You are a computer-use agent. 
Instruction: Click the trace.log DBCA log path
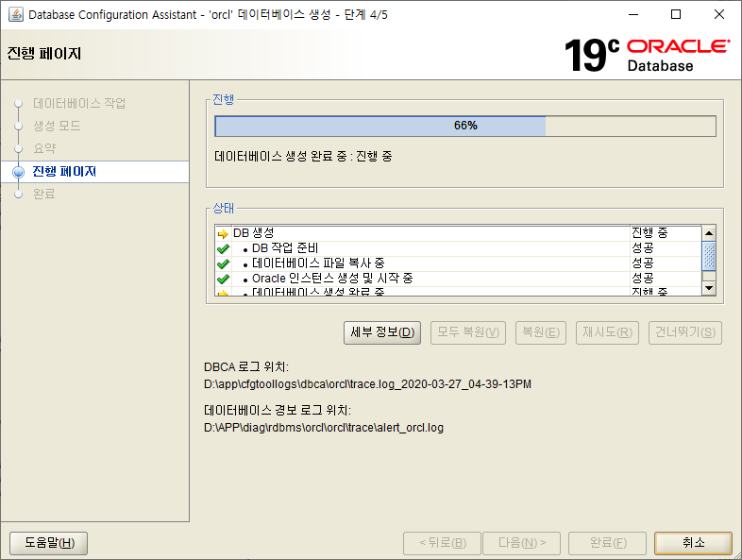click(x=367, y=384)
